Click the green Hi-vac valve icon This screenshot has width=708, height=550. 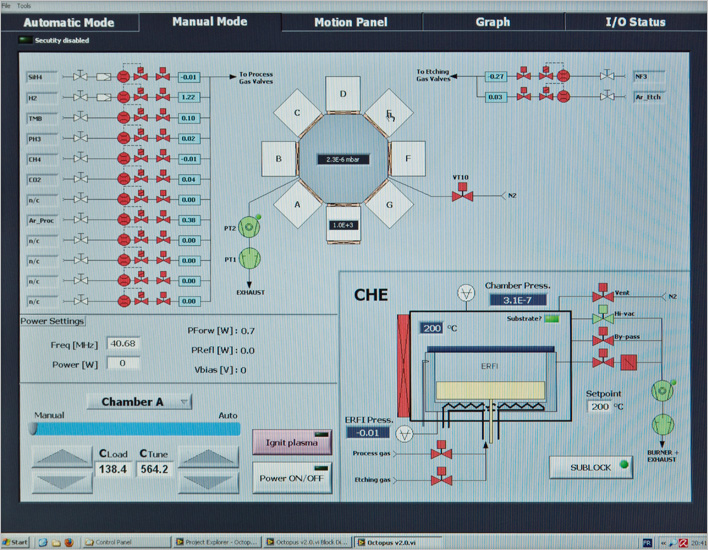pyautogui.click(x=602, y=318)
